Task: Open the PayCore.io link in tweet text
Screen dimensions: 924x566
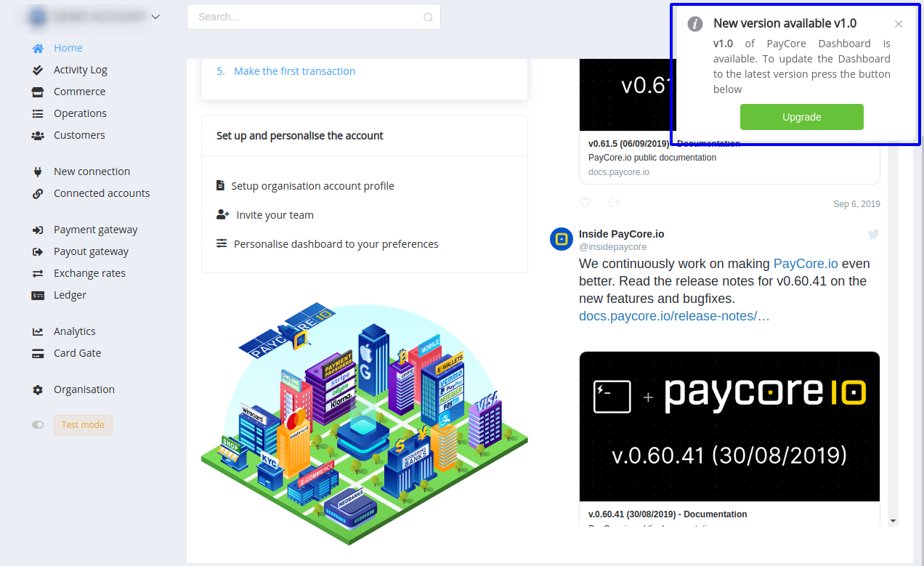Action: 806,264
